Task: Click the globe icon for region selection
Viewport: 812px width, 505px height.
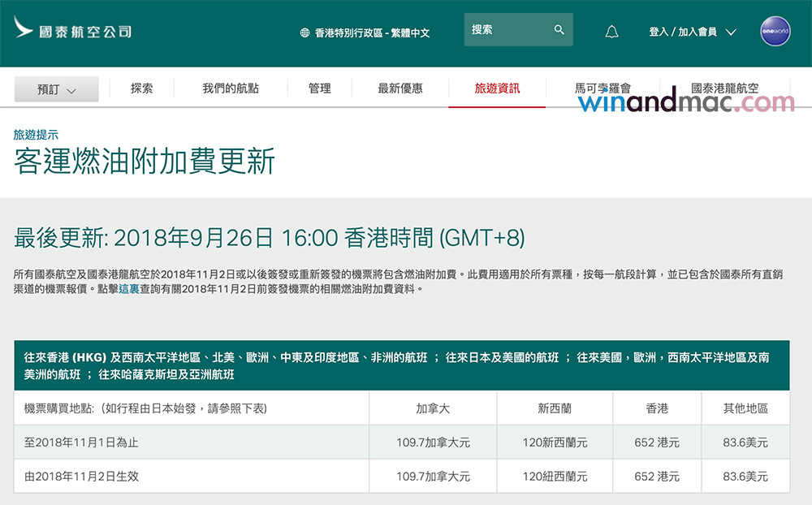Action: [305, 33]
